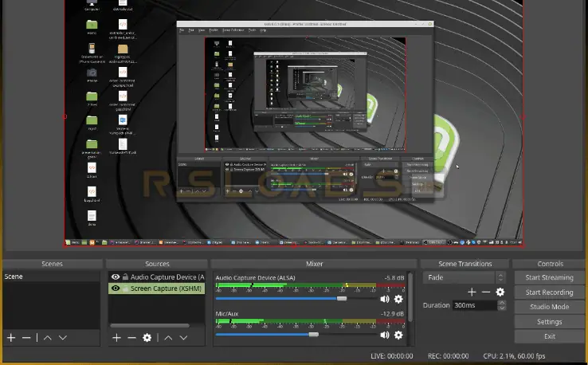Click into the Duration 300ms field
Image resolution: width=588 pixels, height=365 pixels.
(475, 305)
